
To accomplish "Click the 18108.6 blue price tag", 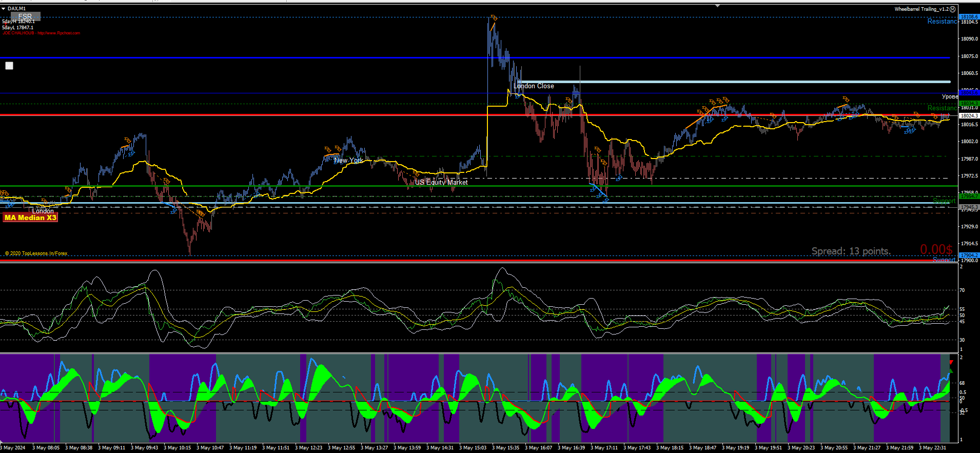I will click(969, 17).
